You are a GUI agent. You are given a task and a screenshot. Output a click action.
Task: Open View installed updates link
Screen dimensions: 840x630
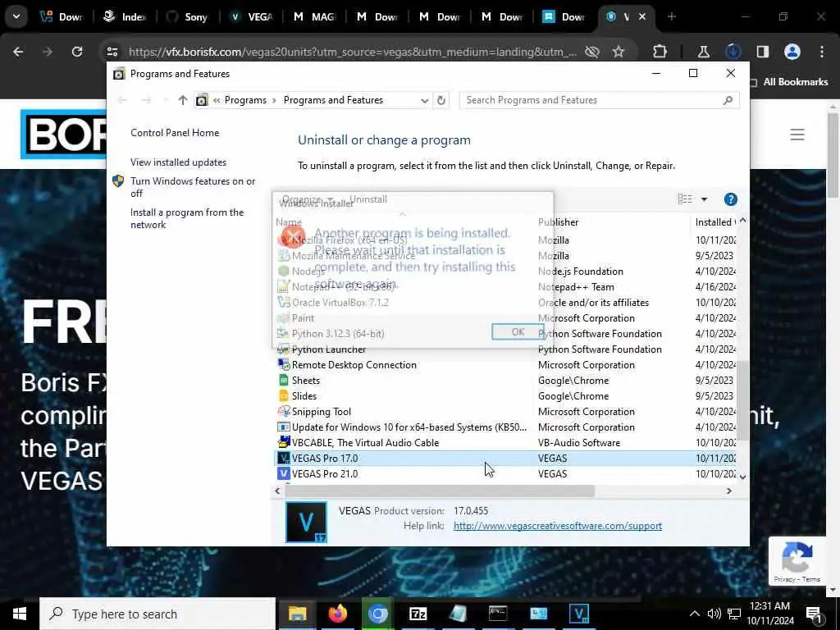pos(178,162)
